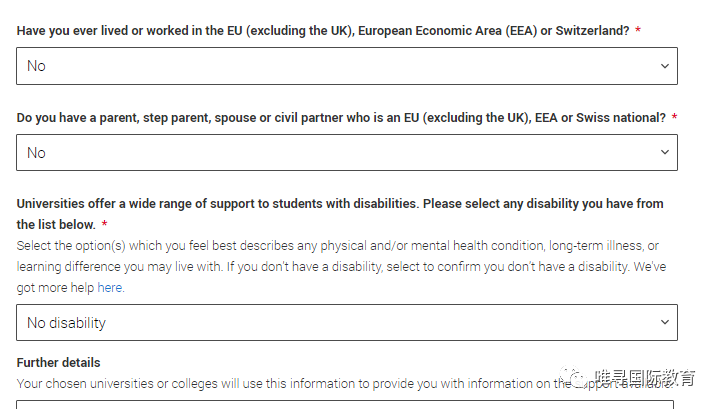Follow the 'here' link for more help
The width and height of the screenshot is (718, 409).
(x=110, y=288)
